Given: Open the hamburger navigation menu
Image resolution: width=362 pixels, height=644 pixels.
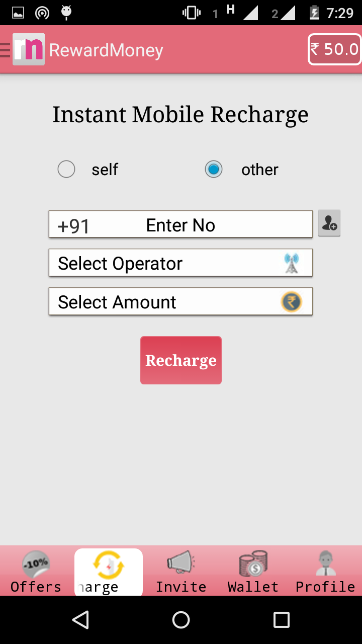Looking at the screenshot, I should click(x=5, y=50).
